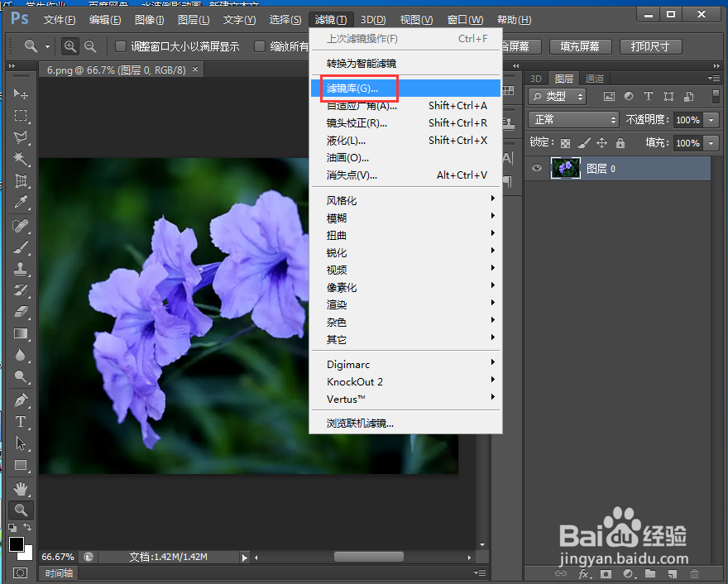Click Zoom Out mode in options bar
728x584 pixels.
tap(90, 46)
